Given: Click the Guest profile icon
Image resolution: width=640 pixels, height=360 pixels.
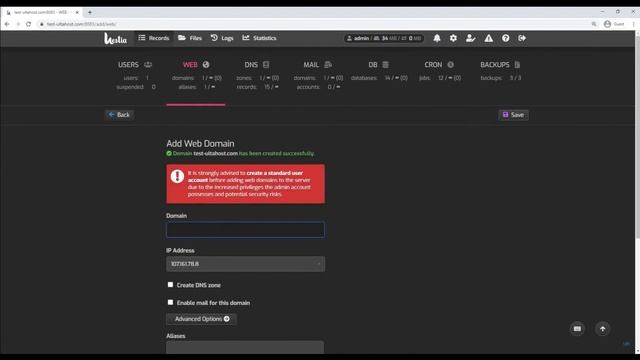Looking at the screenshot, I should (614, 24).
